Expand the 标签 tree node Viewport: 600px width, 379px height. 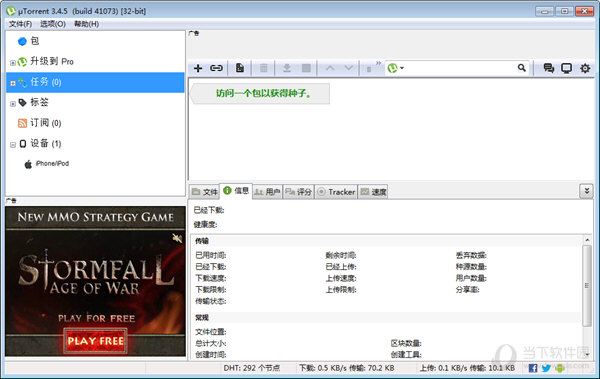coord(13,104)
